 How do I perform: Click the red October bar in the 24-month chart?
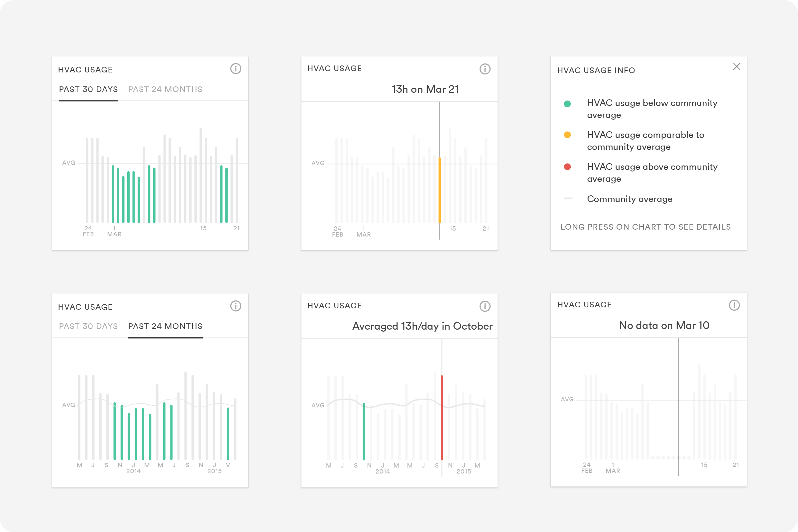click(x=442, y=417)
